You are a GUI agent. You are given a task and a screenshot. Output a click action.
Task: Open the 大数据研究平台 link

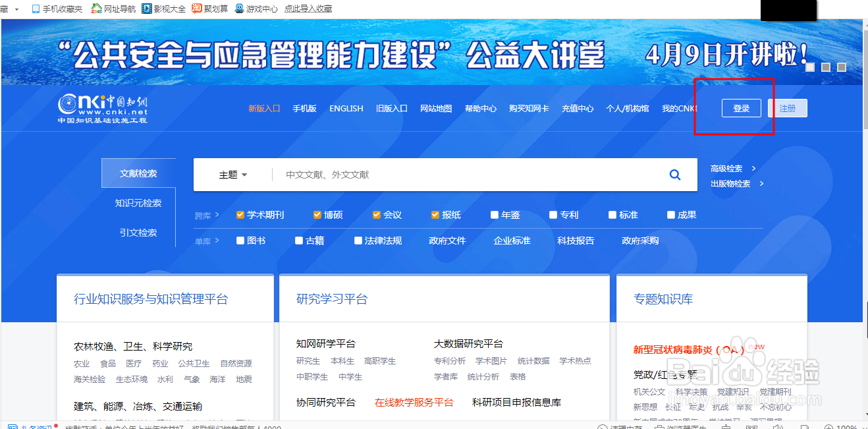tap(468, 343)
